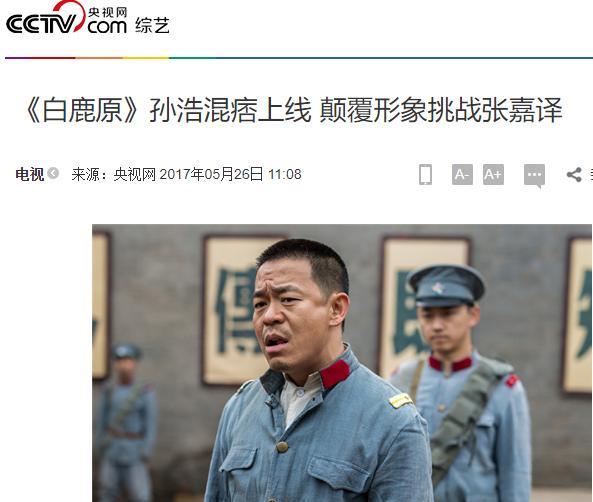Click the share icon
The image size is (593, 502).
click(x=574, y=174)
